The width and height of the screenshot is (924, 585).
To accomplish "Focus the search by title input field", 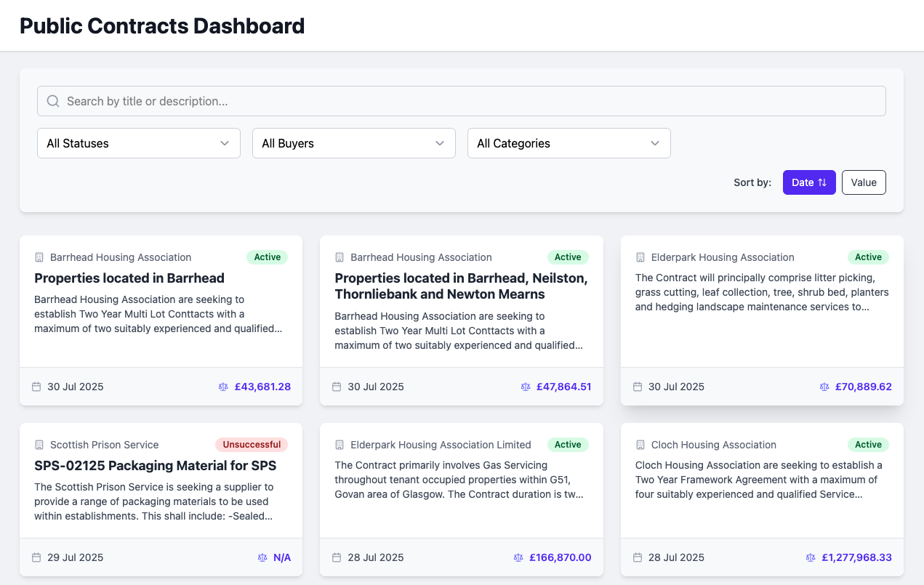I will (x=465, y=101).
